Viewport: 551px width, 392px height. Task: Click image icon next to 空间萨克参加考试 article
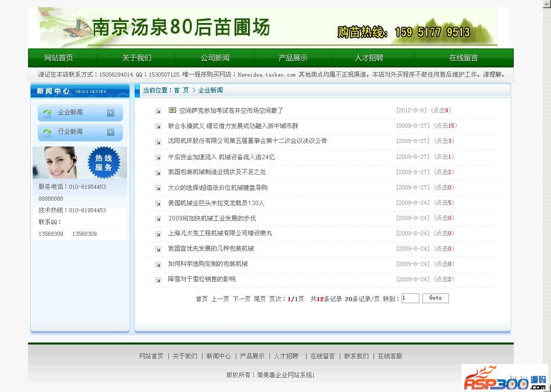point(172,110)
